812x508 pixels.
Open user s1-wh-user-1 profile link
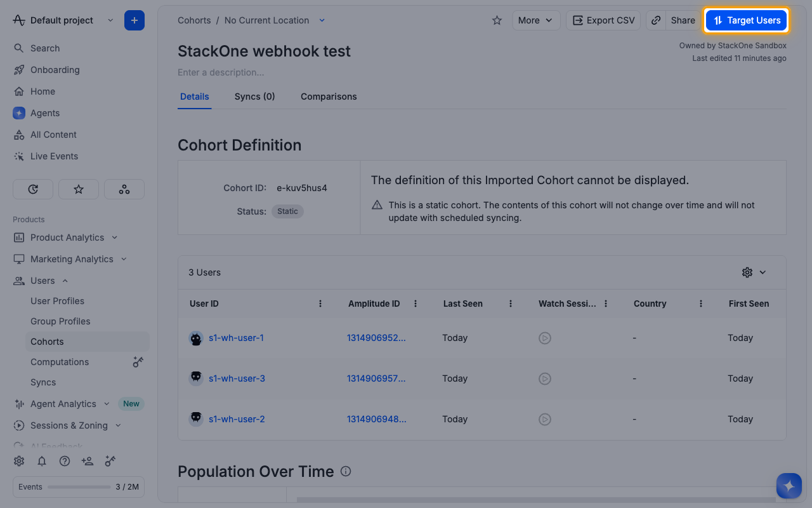236,338
